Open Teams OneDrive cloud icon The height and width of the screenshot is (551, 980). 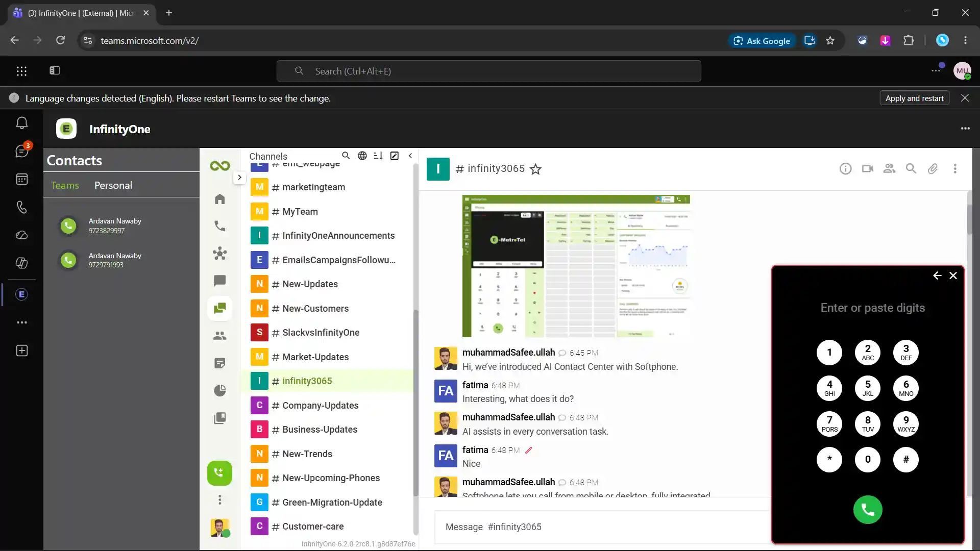tap(21, 235)
